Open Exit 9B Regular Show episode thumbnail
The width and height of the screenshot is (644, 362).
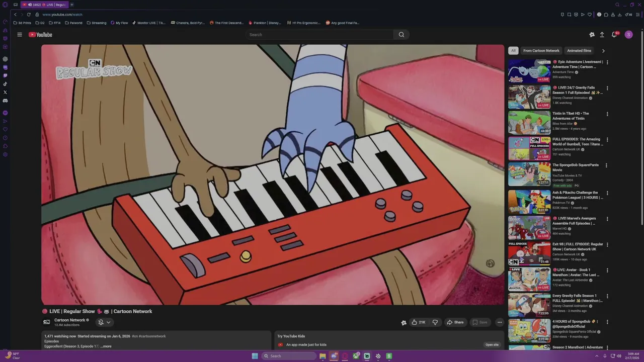(x=529, y=253)
